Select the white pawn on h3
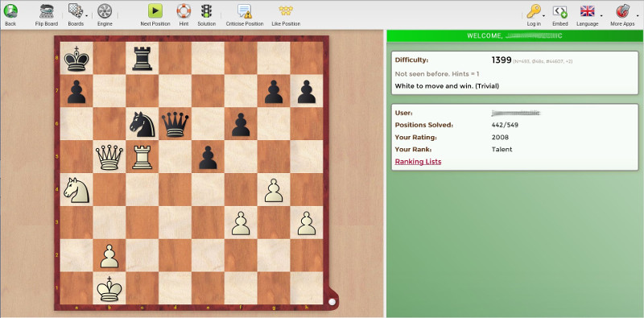This screenshot has height=318, width=644. pyautogui.click(x=307, y=223)
